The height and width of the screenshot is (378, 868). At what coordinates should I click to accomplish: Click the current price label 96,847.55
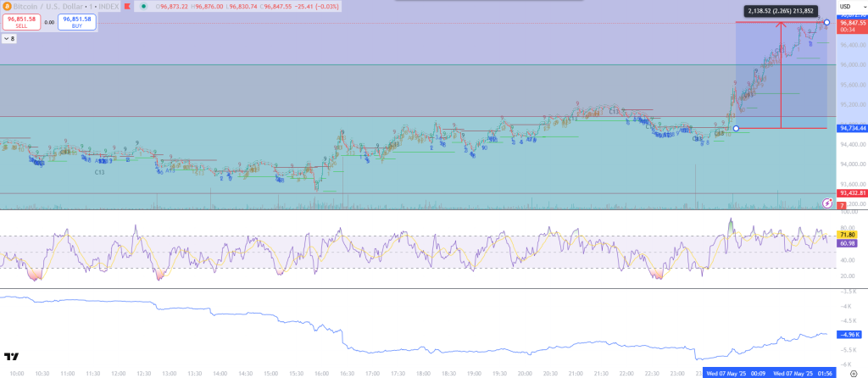tap(852, 23)
